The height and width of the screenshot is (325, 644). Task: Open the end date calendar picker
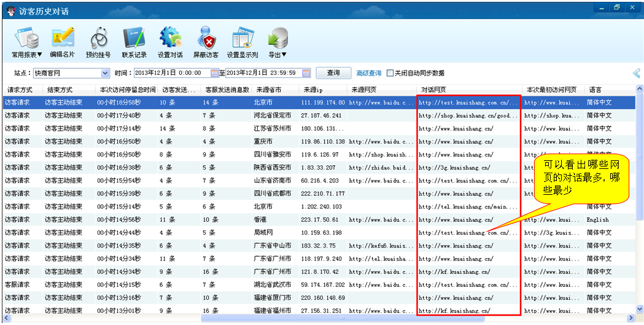306,73
